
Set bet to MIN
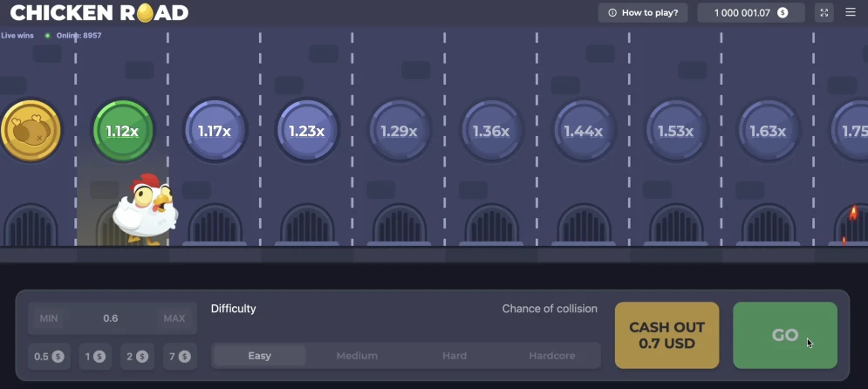coord(49,318)
